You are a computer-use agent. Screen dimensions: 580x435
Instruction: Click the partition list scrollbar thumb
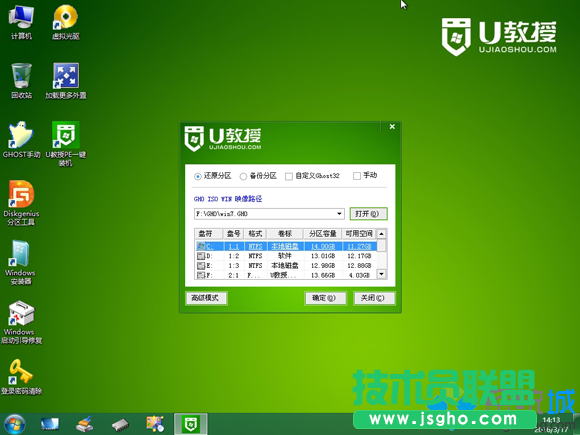coord(381,245)
